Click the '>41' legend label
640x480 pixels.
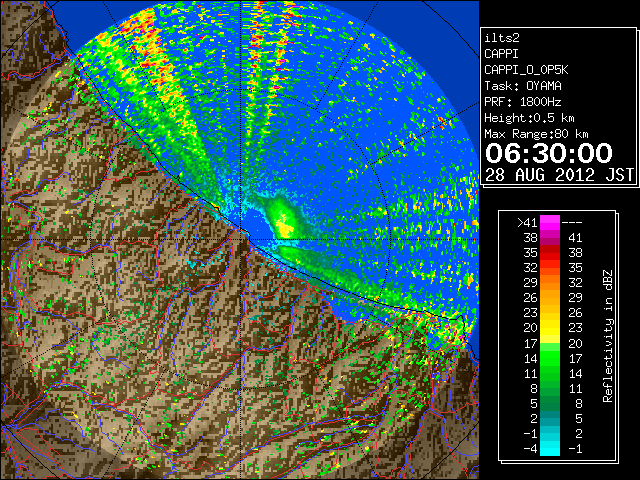coord(527,223)
